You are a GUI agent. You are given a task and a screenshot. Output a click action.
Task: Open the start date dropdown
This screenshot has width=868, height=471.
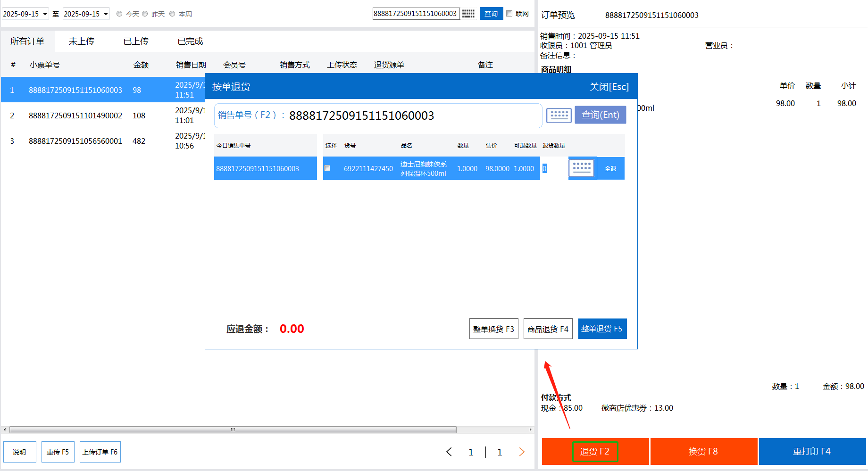point(45,14)
